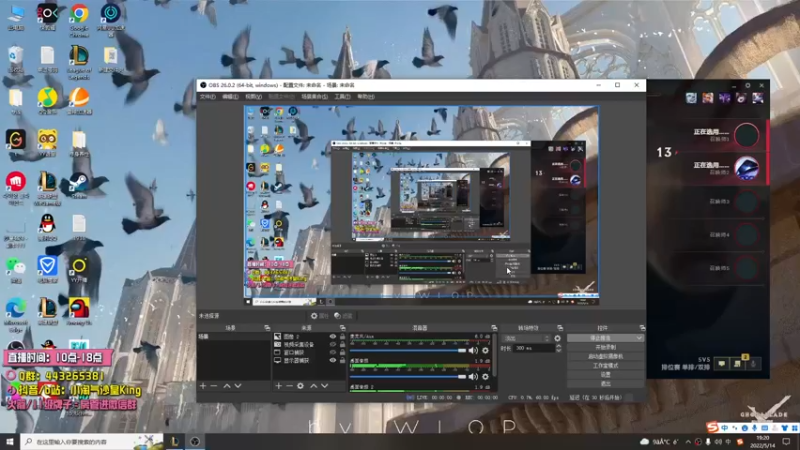The image size is (800, 450).
Task: Select the 窗口捕获 source row
Action: click(308, 353)
